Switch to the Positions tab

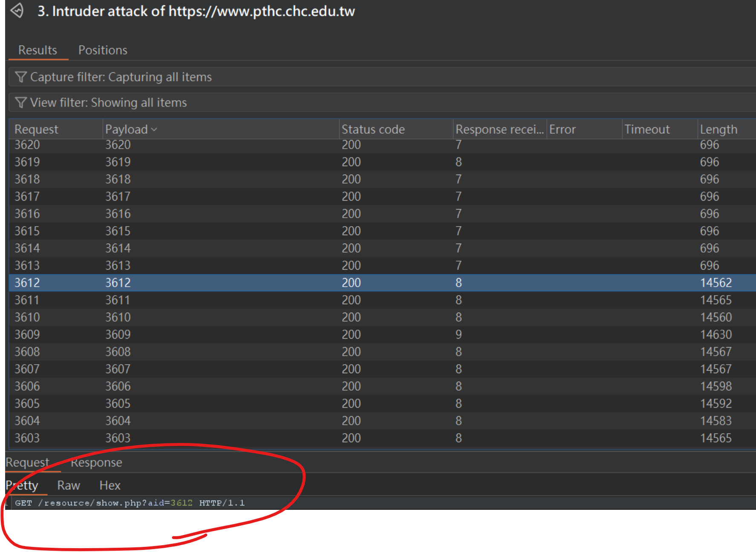tap(103, 50)
